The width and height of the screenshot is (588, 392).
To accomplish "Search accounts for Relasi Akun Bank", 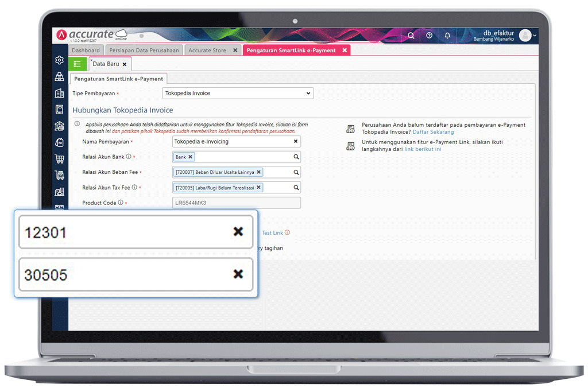I will tap(296, 157).
